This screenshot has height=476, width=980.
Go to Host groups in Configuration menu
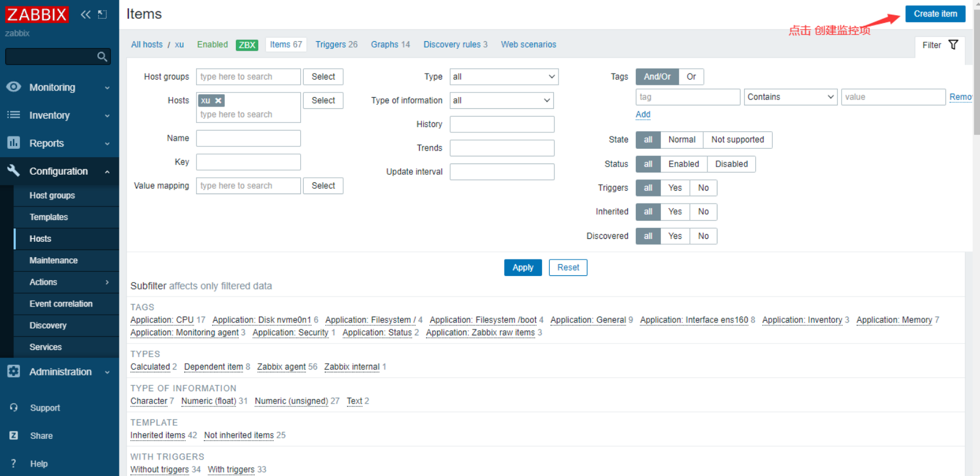[x=52, y=195]
